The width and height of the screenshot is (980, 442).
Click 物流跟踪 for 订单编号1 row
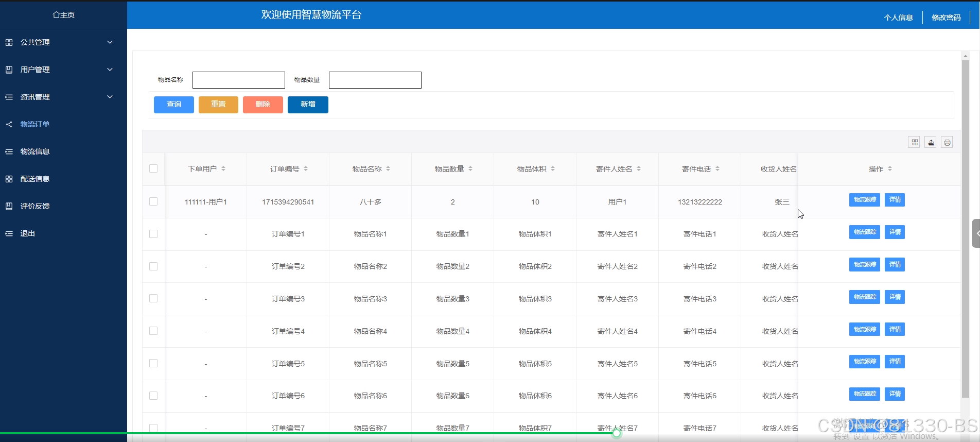point(865,232)
